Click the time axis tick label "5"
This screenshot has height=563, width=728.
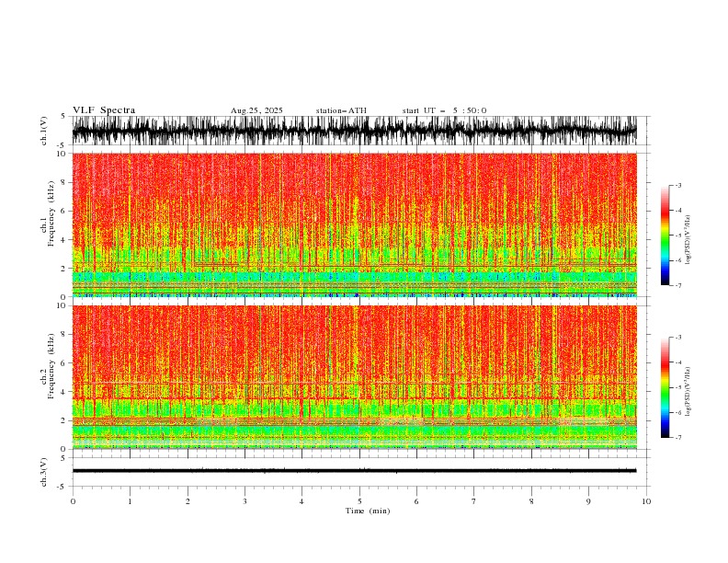coord(359,501)
